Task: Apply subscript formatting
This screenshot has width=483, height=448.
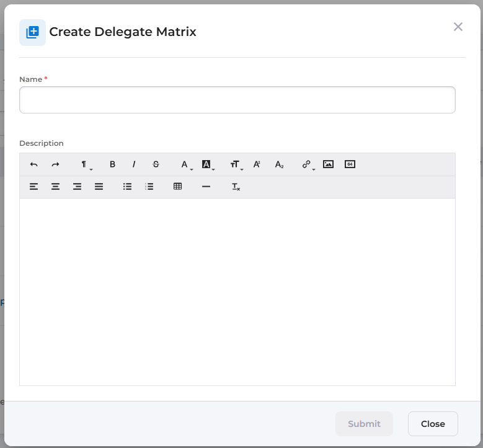Action: click(x=279, y=164)
